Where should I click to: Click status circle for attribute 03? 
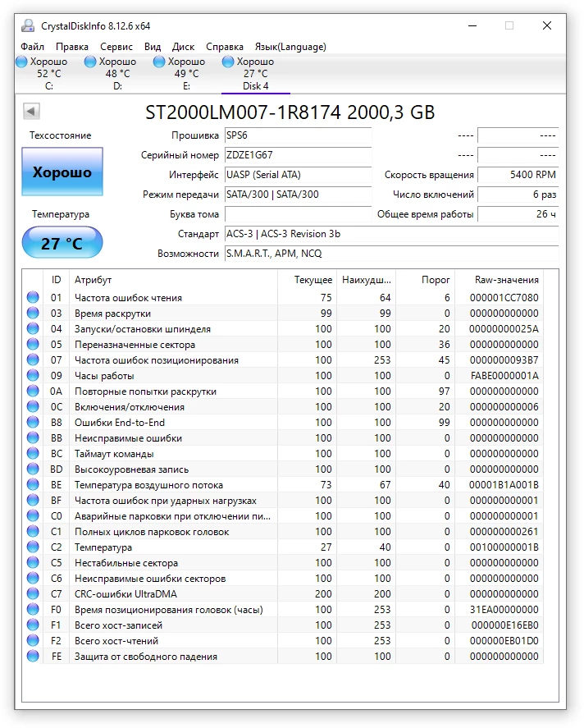click(x=33, y=313)
